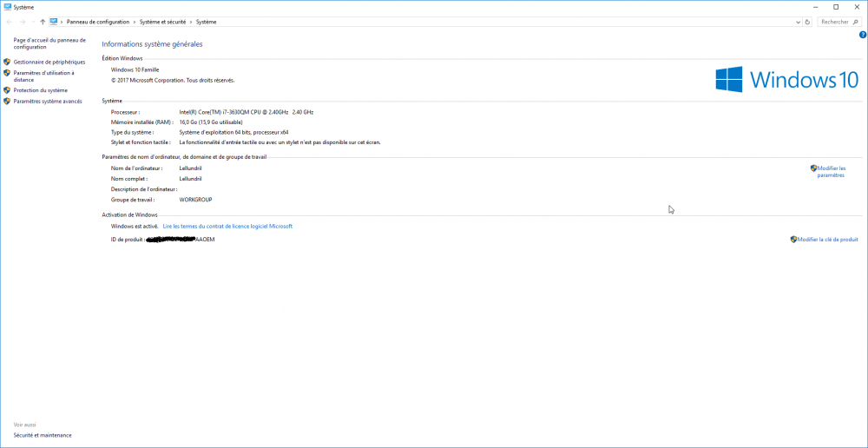Navigate to Système et sécurité breadcrumb
This screenshot has width=868, height=448.
(163, 22)
